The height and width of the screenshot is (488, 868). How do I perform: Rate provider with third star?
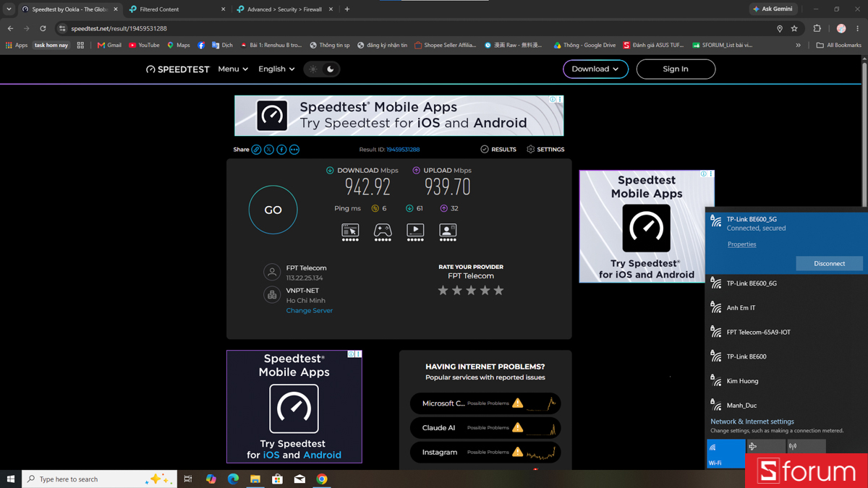click(x=471, y=290)
